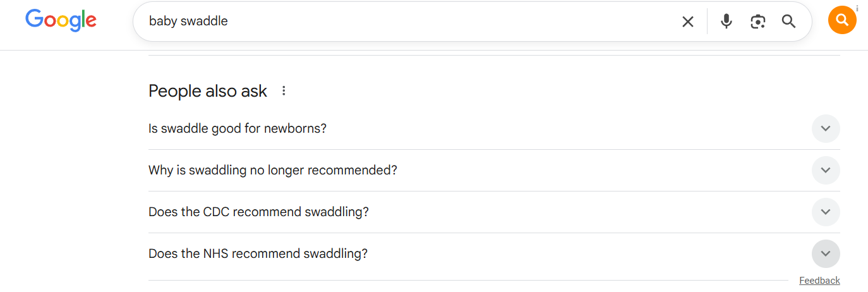The width and height of the screenshot is (868, 292).
Task: Expand chevron for 'Is swaddle good for newborns?'
Action: [x=825, y=129]
